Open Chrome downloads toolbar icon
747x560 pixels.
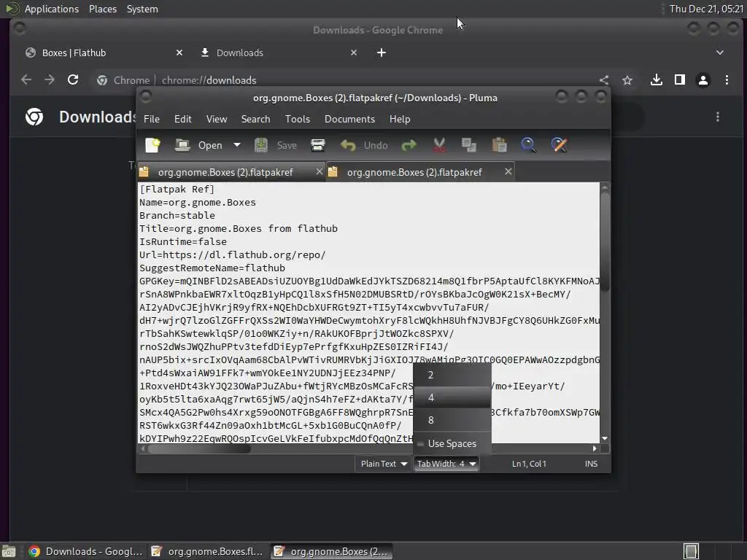[x=657, y=80]
